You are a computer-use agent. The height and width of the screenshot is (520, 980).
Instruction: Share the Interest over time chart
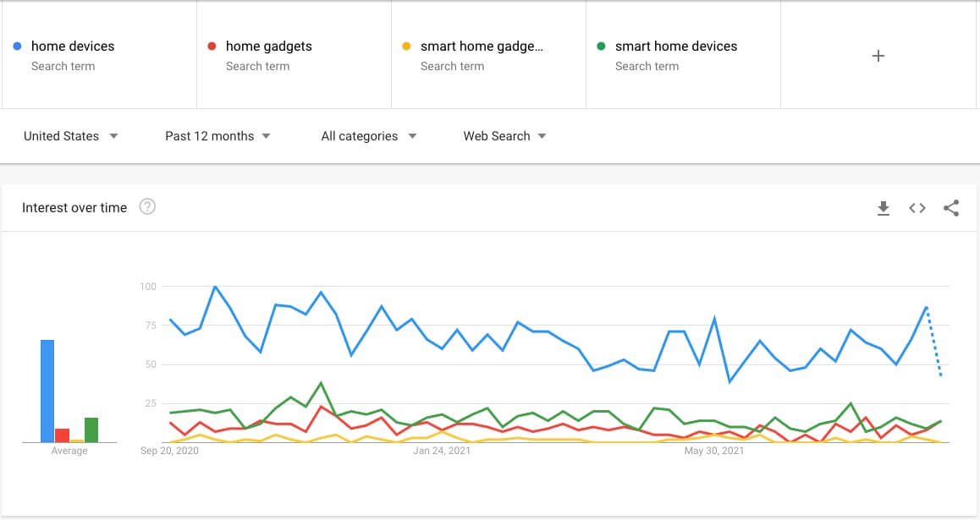pos(951,208)
